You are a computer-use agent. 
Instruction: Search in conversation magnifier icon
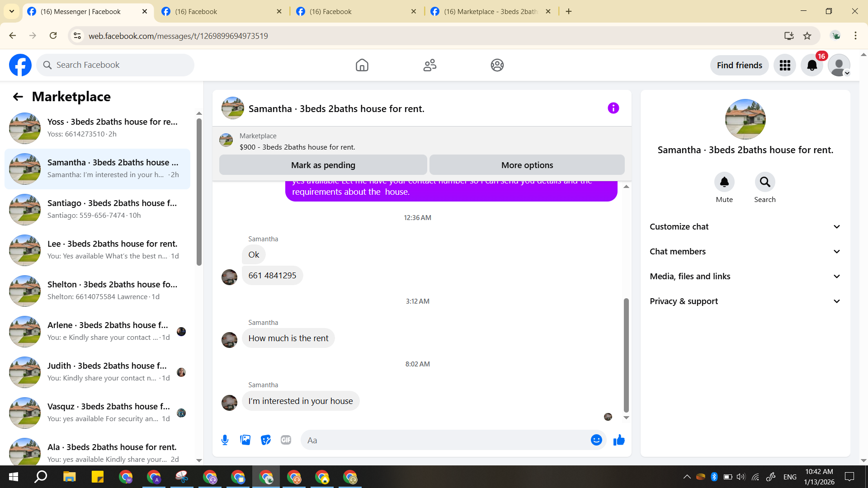click(x=764, y=182)
